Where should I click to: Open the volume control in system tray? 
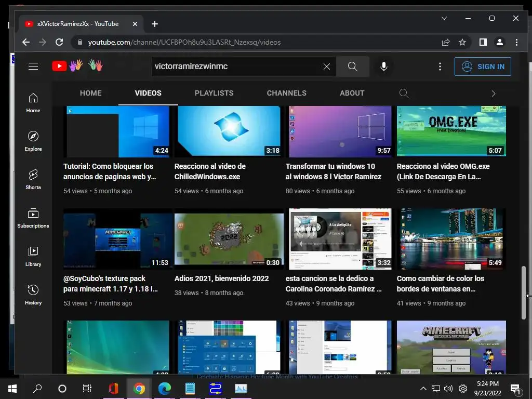click(448, 389)
